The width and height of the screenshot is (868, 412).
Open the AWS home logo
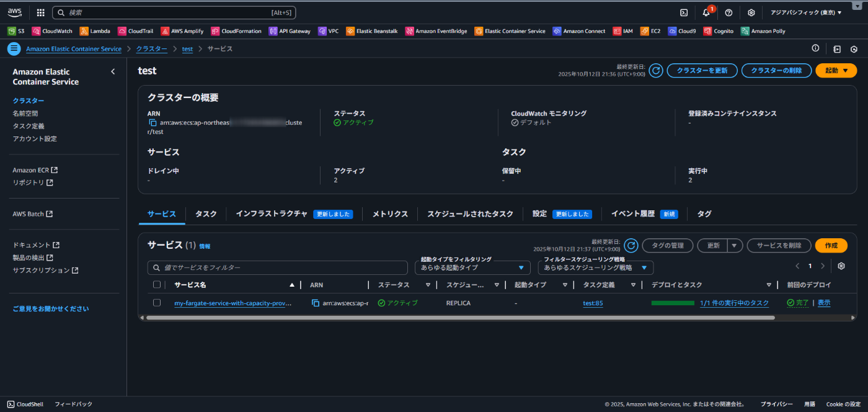point(15,12)
